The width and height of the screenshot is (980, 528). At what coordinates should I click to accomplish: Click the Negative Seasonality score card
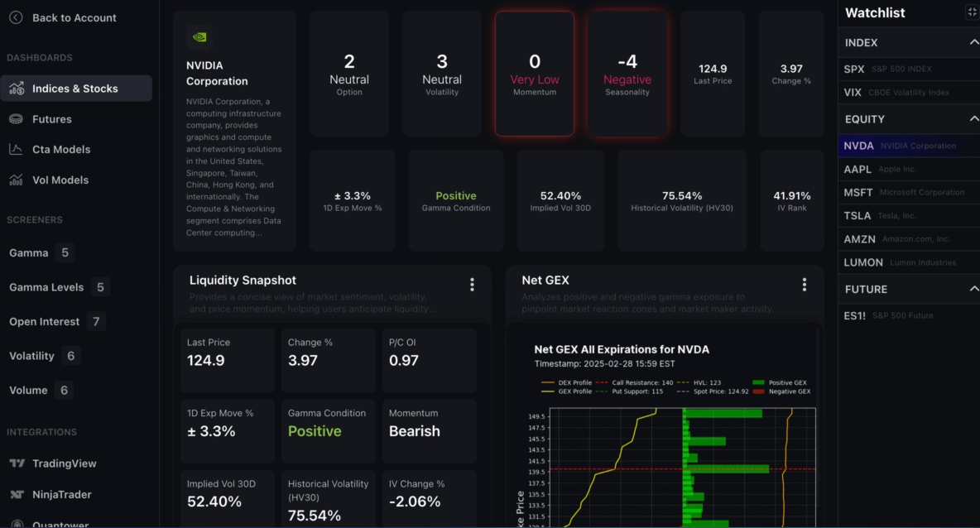(x=627, y=74)
